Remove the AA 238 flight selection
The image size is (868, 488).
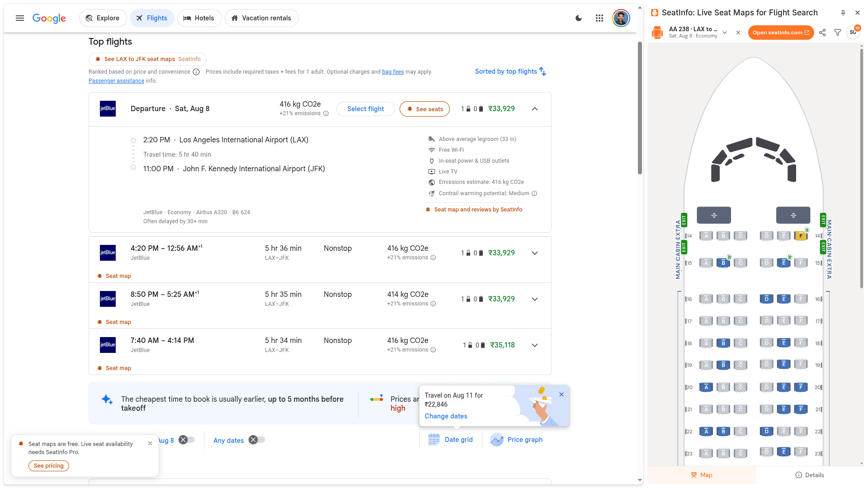(x=738, y=33)
